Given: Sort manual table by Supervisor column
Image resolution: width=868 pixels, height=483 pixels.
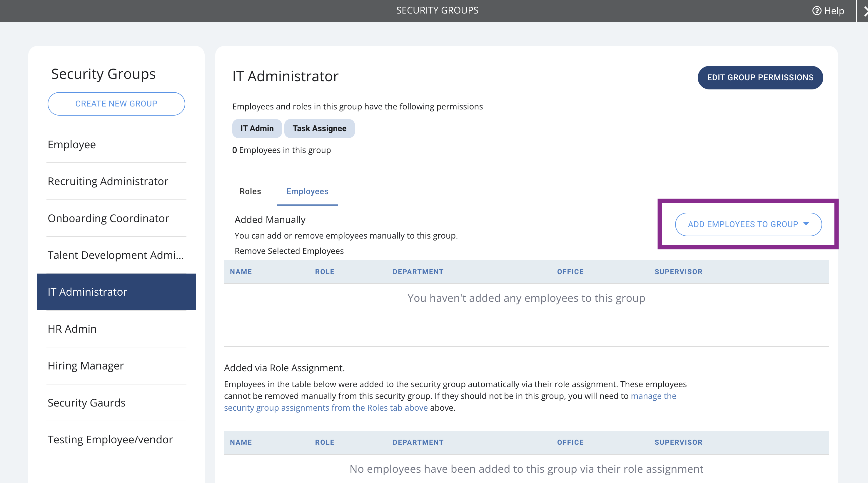Looking at the screenshot, I should pyautogui.click(x=679, y=272).
